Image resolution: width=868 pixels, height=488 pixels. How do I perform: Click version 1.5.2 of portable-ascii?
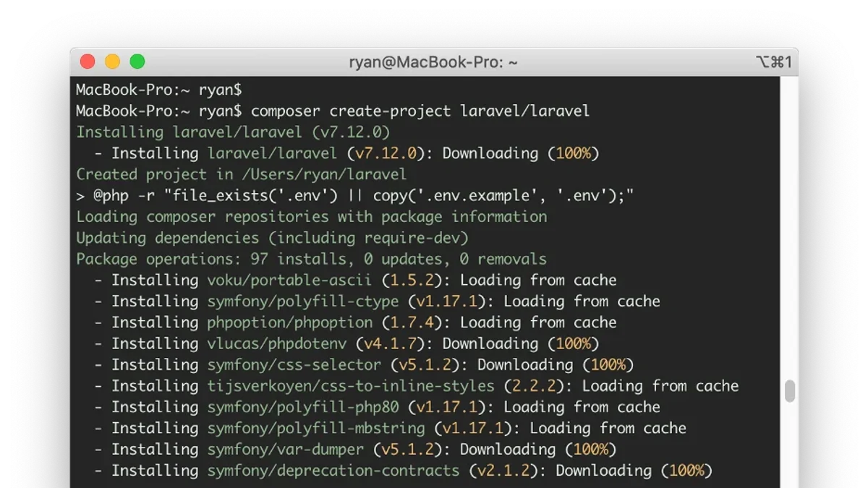coord(411,280)
